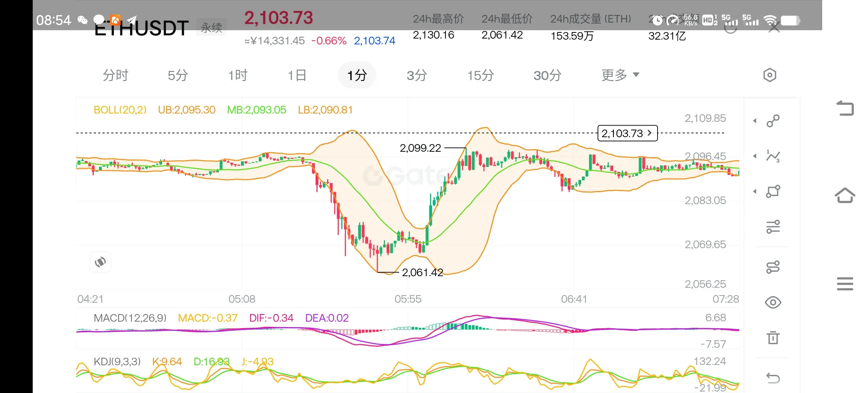Open the drawing style sliders settings
Screen dimensions: 868x393
(x=773, y=227)
